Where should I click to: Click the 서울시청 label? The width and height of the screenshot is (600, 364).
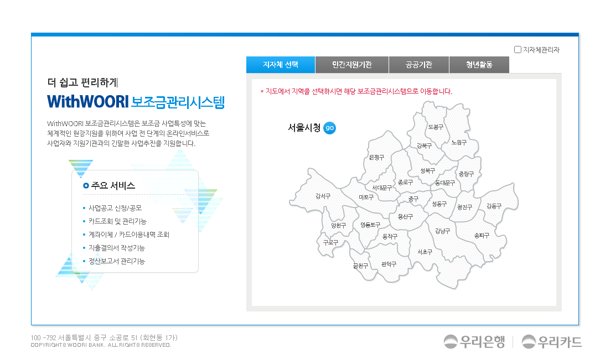click(304, 128)
